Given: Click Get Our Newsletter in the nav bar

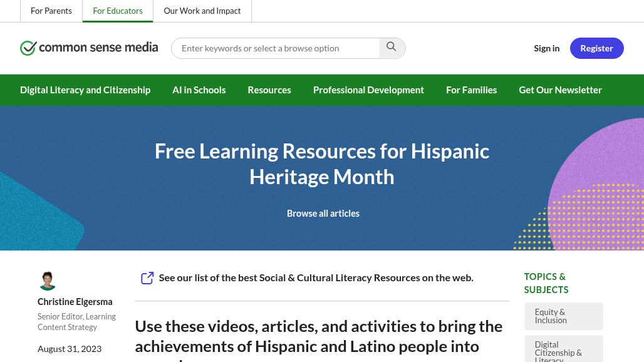Looking at the screenshot, I should (x=560, y=90).
